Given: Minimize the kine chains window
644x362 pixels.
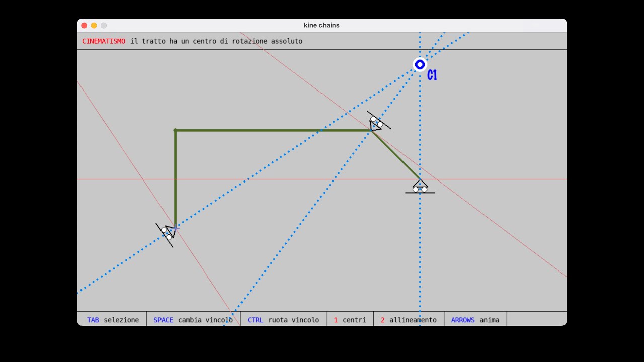Looking at the screenshot, I should coord(94,25).
